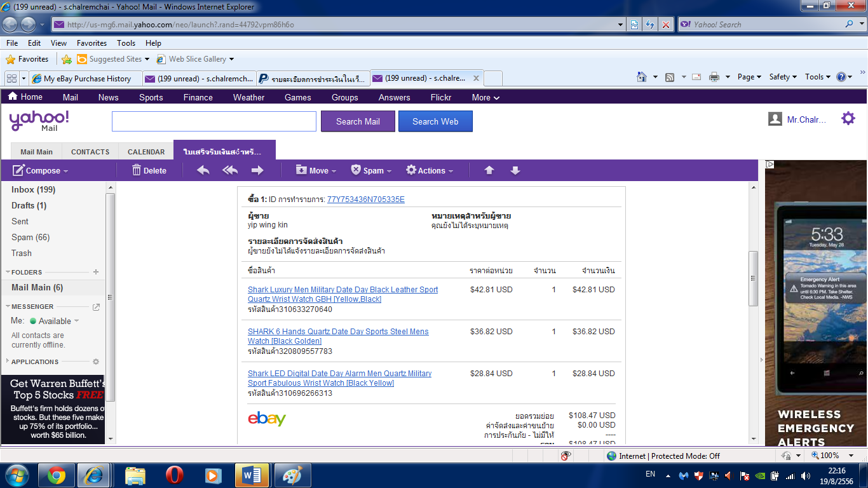Open the IE Page menu
Screen dimensions: 868x488
[x=750, y=77]
